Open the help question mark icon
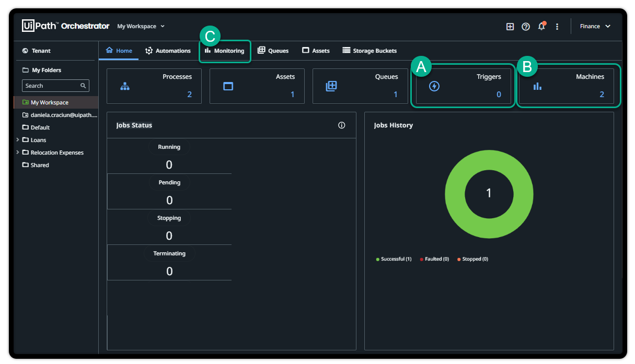This screenshot has width=635, height=364. (526, 27)
